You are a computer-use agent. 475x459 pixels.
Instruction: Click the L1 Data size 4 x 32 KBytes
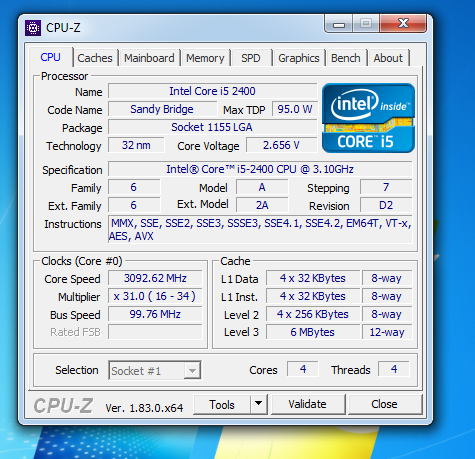click(x=313, y=278)
